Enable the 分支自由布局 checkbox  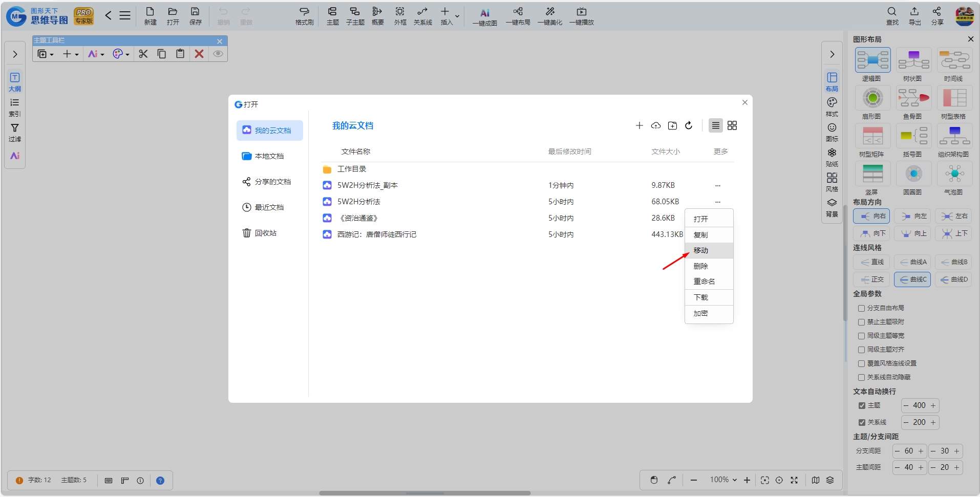coord(861,308)
